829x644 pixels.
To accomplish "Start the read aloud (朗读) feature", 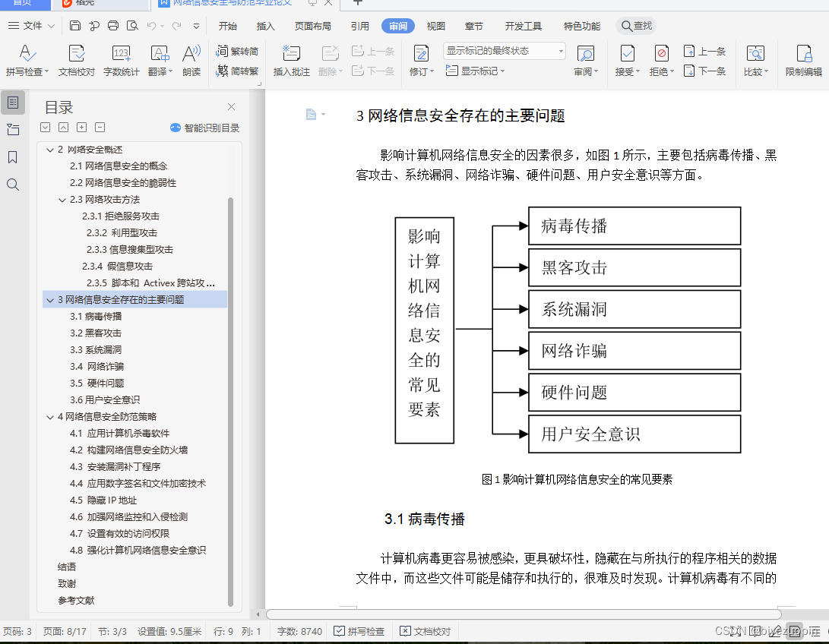I will 191,59.
